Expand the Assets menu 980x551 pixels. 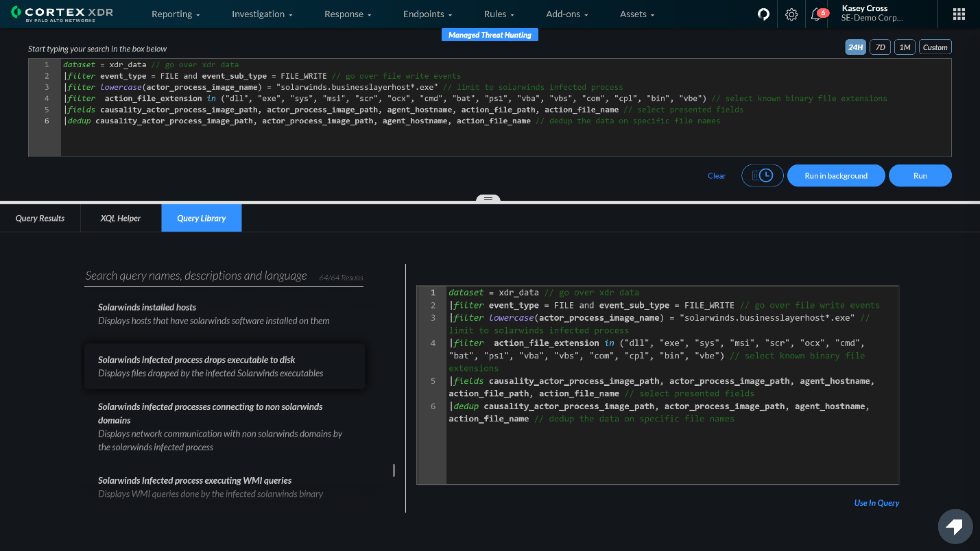(637, 14)
